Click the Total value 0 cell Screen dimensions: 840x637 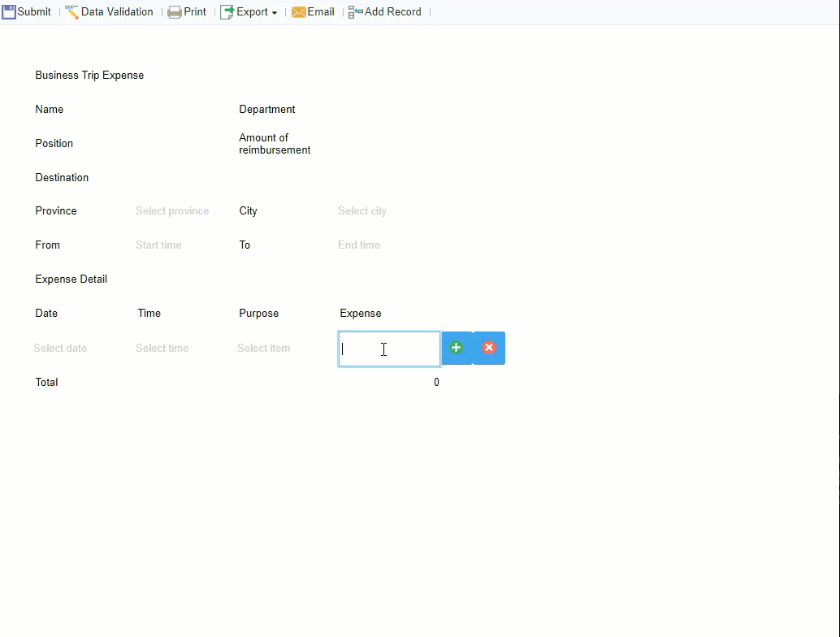click(436, 383)
